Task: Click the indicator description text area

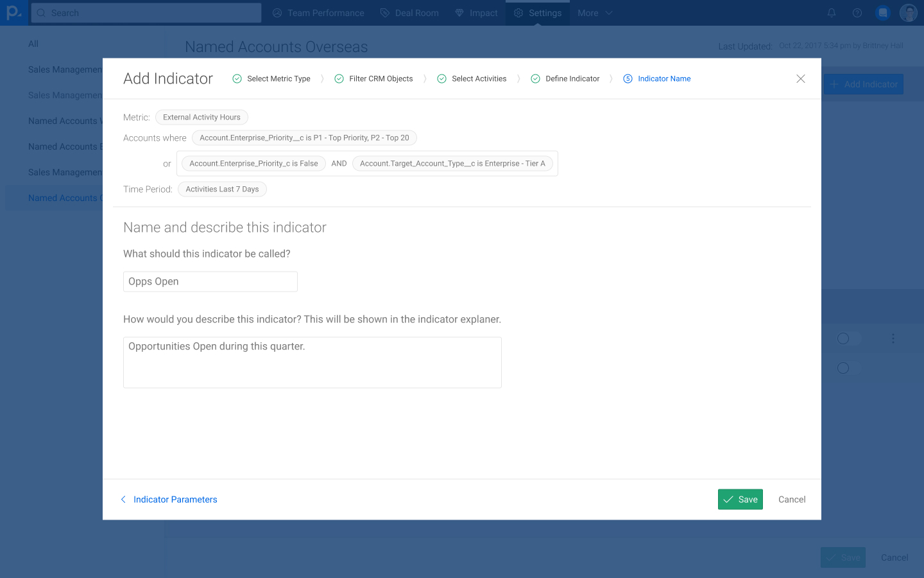Action: [x=312, y=363]
